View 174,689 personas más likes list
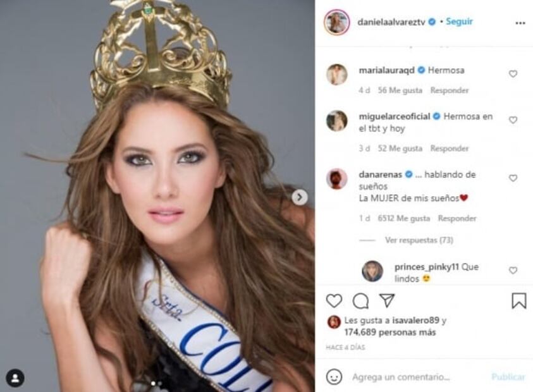 pyautogui.click(x=390, y=332)
